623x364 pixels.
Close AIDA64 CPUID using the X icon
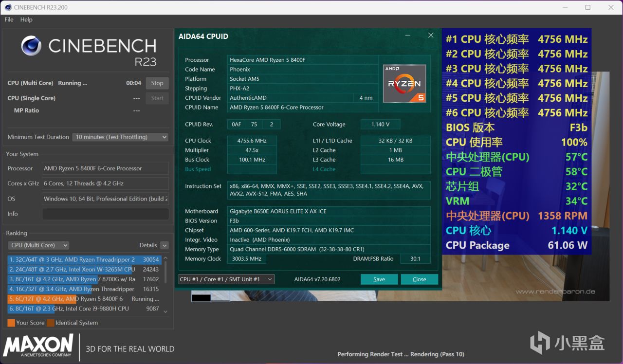(431, 36)
